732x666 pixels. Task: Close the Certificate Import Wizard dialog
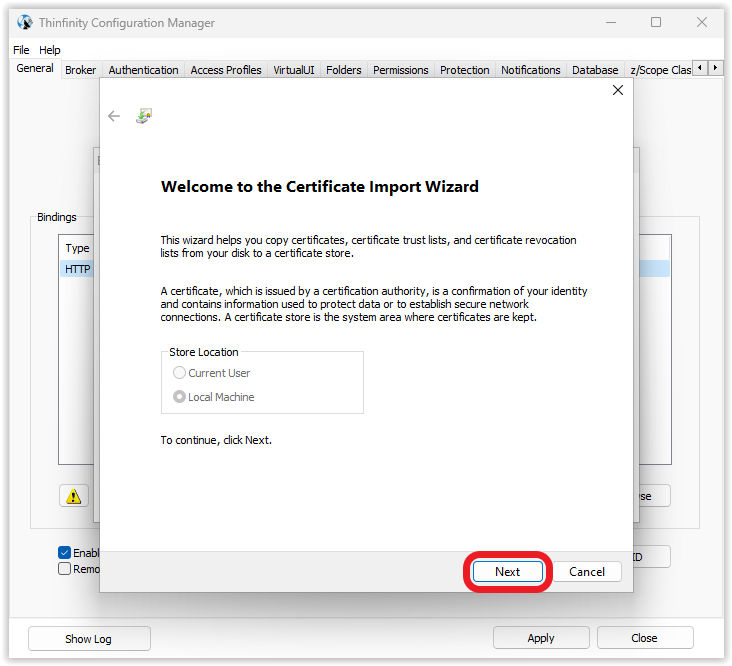(618, 90)
